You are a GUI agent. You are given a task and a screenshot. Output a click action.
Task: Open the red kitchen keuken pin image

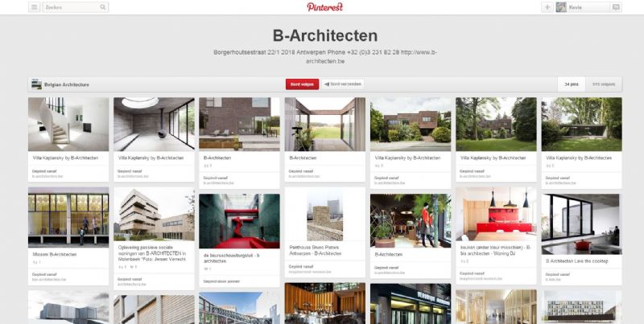496,217
